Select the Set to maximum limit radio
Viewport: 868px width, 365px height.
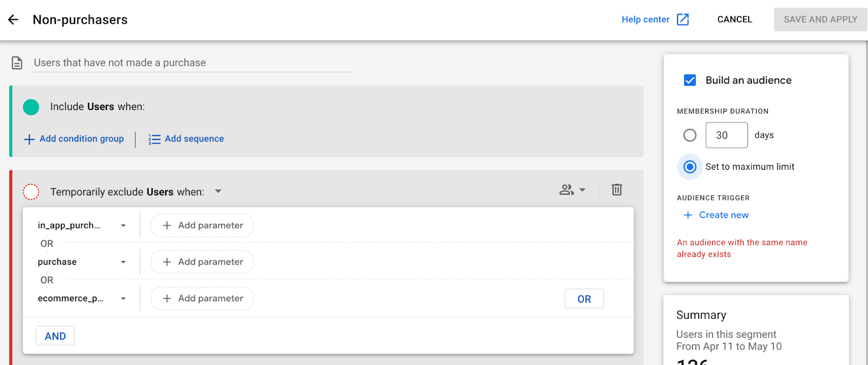tap(690, 167)
